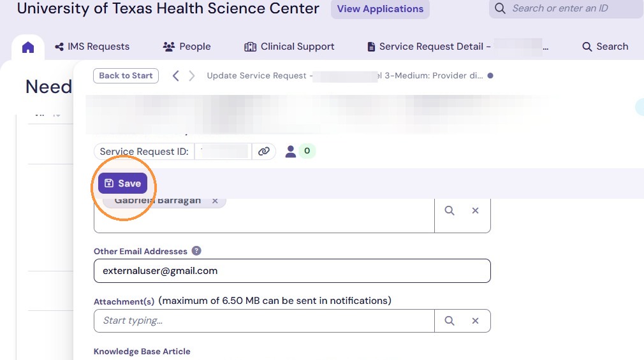Image resolution: width=644 pixels, height=360 pixels.
Task: Switch to the People tab
Action: pos(187,47)
